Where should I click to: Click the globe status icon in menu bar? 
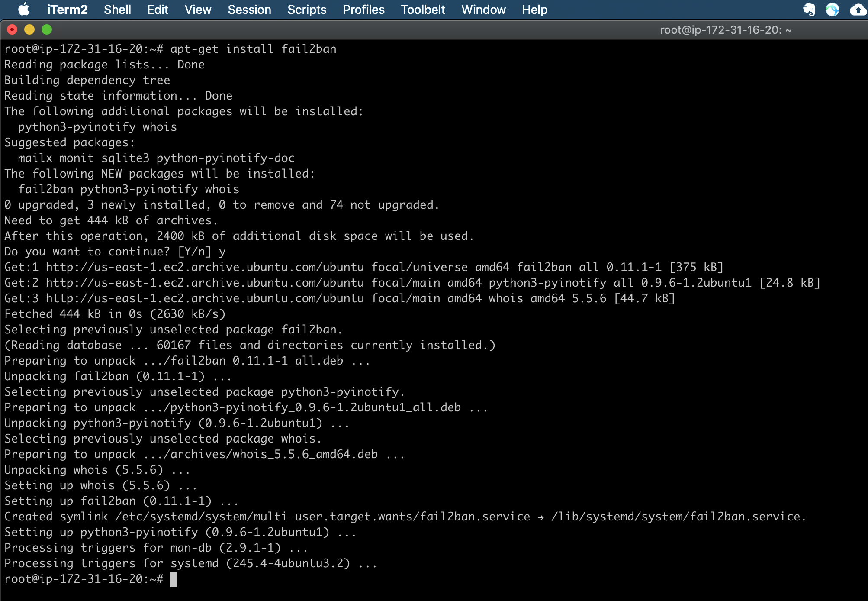pos(832,10)
